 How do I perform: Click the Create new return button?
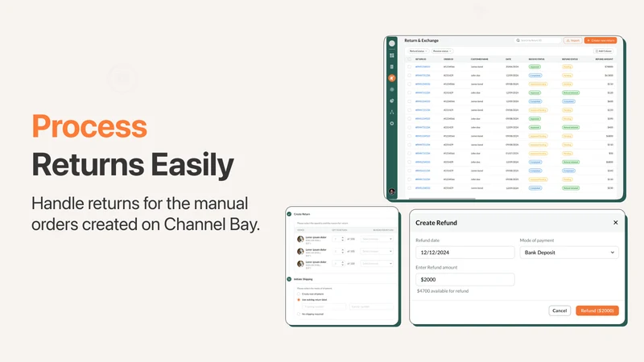(601, 41)
